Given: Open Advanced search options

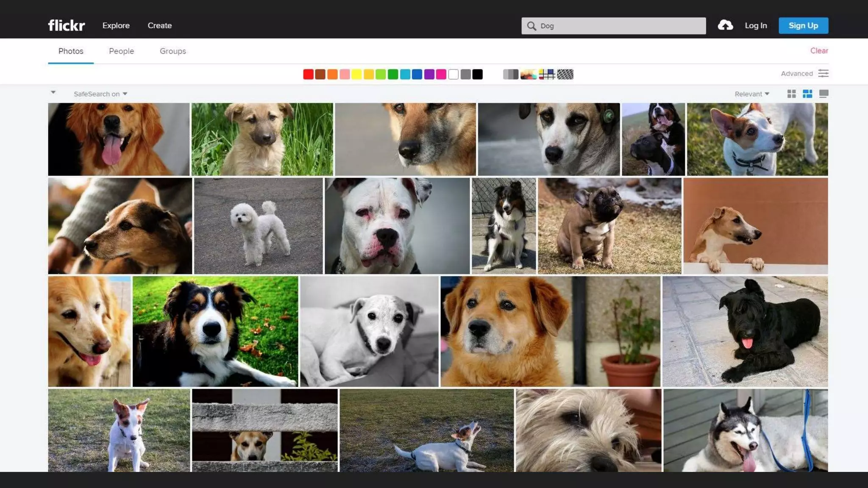Looking at the screenshot, I should click(x=797, y=73).
